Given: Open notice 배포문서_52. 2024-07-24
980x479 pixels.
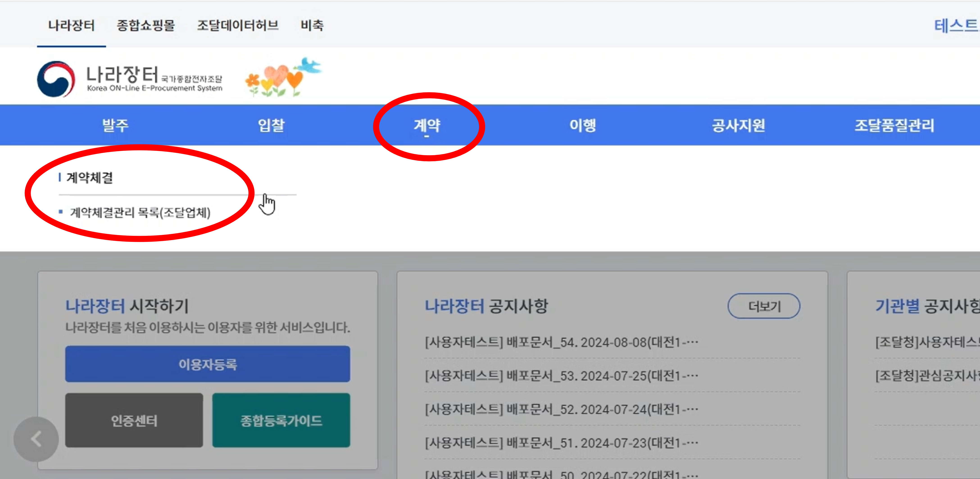Looking at the screenshot, I should (x=562, y=409).
